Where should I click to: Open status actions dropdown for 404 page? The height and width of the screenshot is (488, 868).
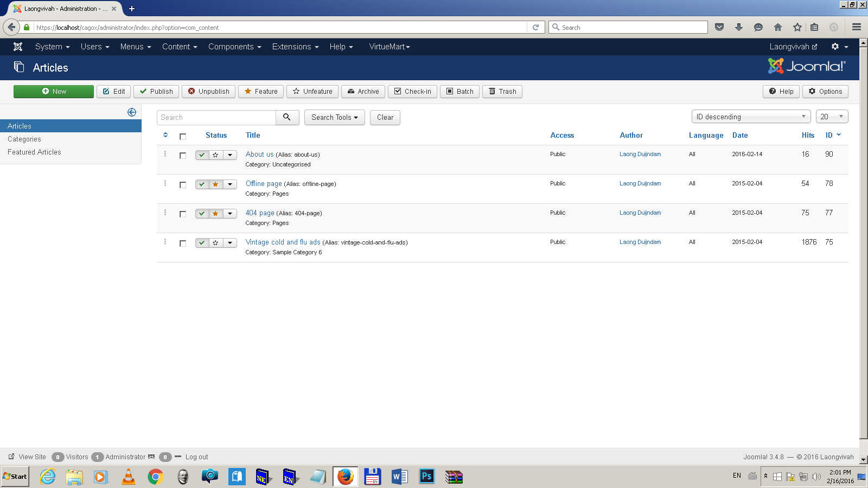click(x=230, y=214)
